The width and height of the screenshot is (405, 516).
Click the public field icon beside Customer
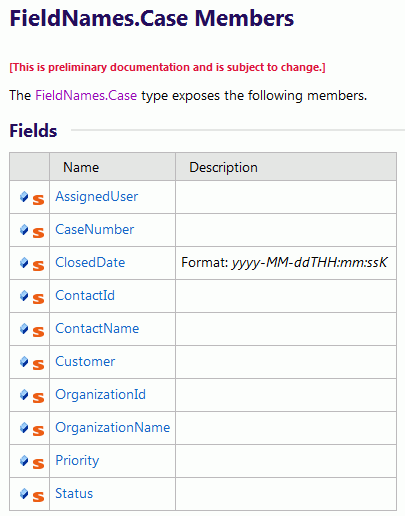[x=24, y=362]
